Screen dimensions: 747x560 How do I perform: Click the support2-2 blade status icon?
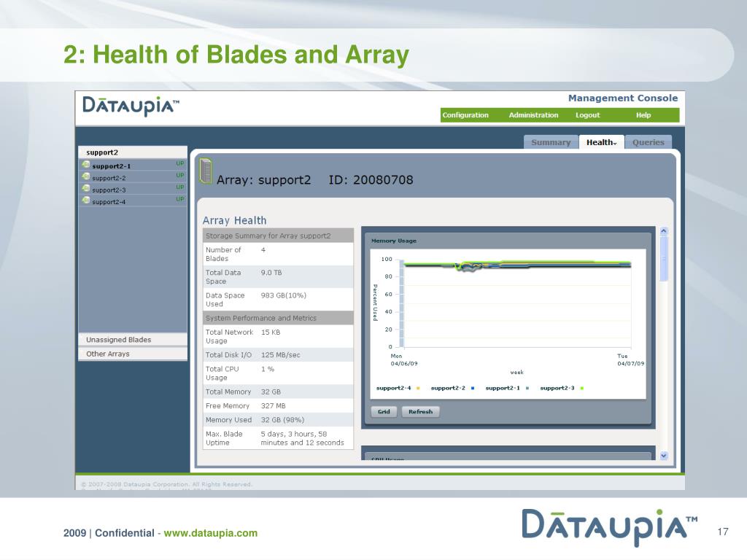(86, 176)
